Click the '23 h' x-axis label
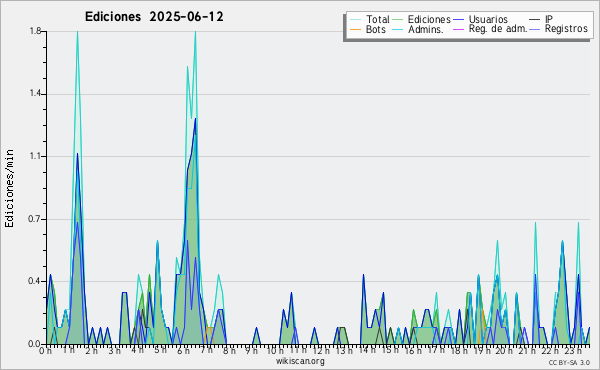600x370 pixels. 573,351
